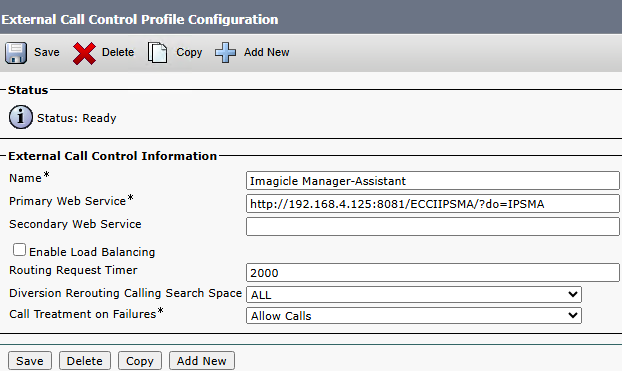Select the Delete label in top toolbar

pos(118,52)
